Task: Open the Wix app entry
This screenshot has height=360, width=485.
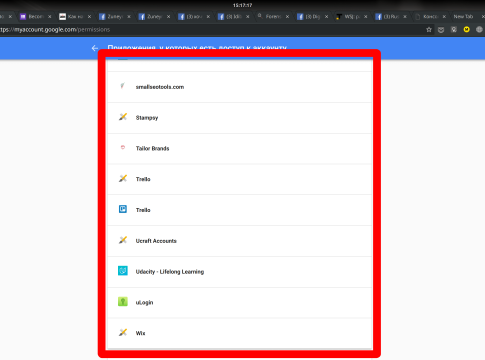Action: click(239, 333)
